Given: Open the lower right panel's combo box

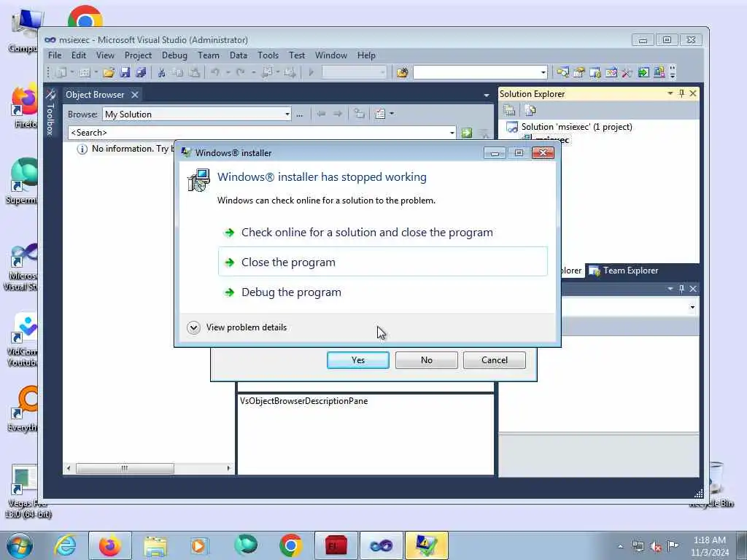Looking at the screenshot, I should point(692,307).
